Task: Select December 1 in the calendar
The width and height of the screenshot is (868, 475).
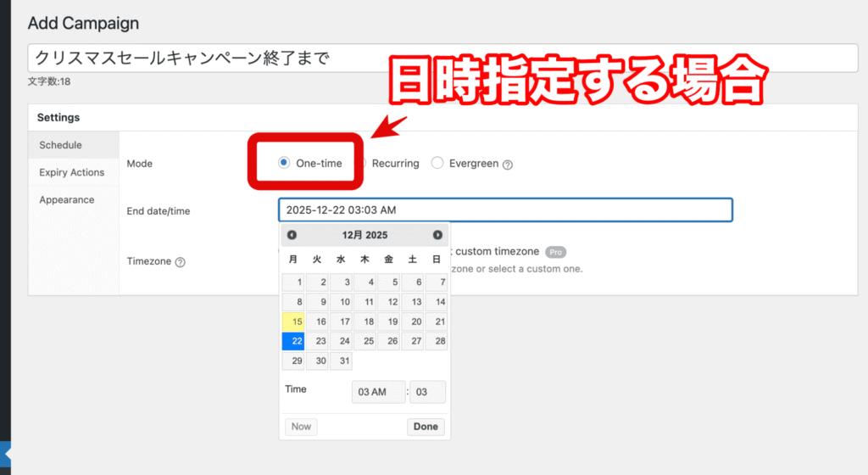Action: (x=293, y=282)
